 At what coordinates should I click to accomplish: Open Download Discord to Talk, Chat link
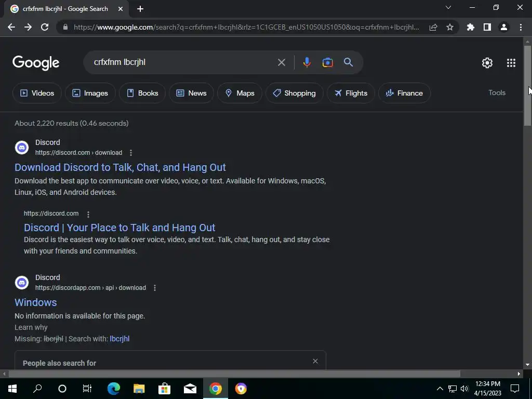(120, 167)
